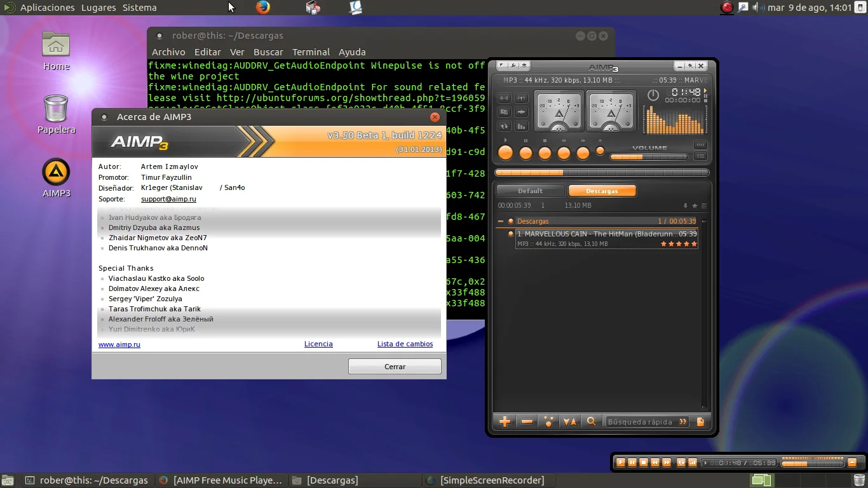This screenshot has width=868, height=488.
Task: Toggle repeat in the mini tray player
Action: coord(681,463)
